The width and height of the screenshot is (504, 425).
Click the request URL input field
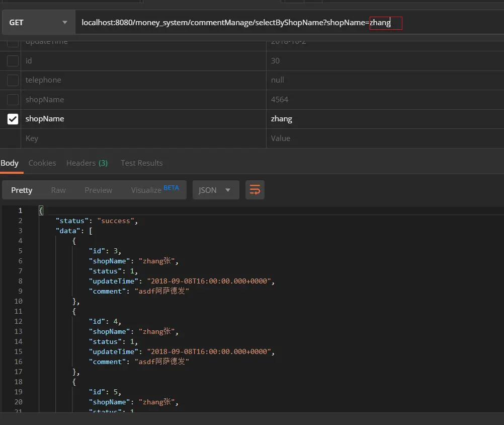289,22
